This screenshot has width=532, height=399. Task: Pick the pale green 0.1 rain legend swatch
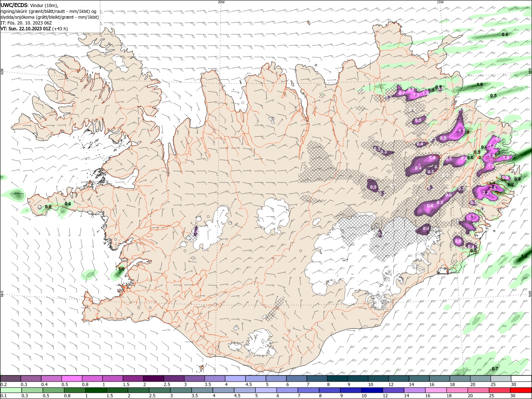11,390
